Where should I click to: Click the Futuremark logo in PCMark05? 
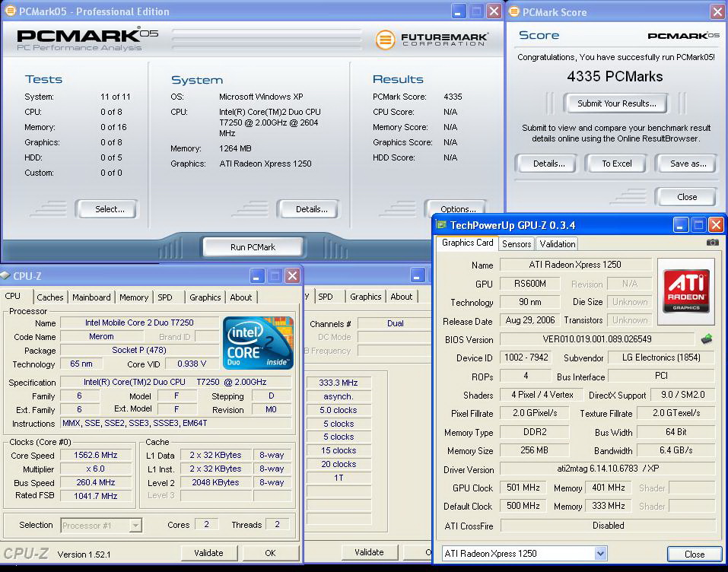[x=431, y=40]
